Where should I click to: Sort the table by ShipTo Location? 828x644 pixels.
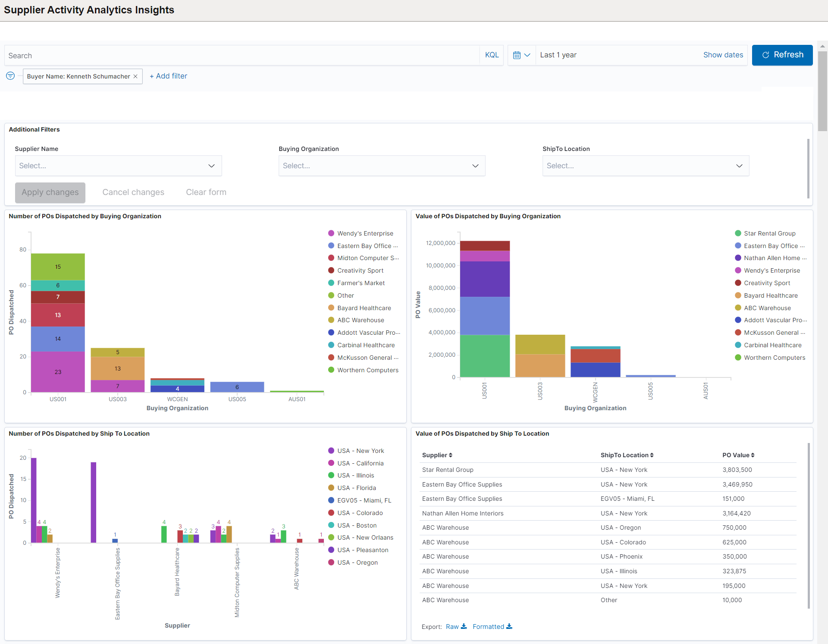point(651,455)
